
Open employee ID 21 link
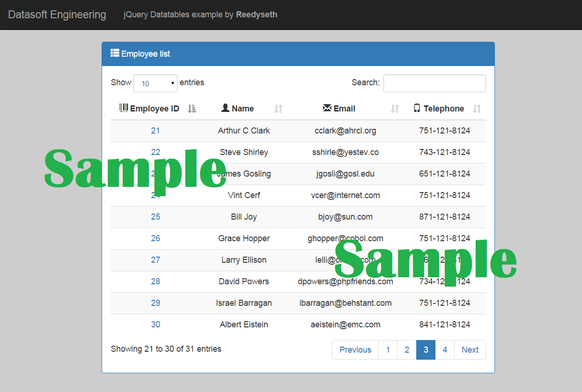pos(155,131)
